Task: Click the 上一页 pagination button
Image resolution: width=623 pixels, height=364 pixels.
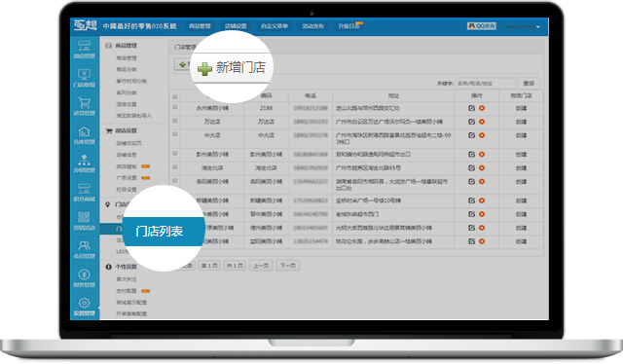Action: [x=261, y=266]
